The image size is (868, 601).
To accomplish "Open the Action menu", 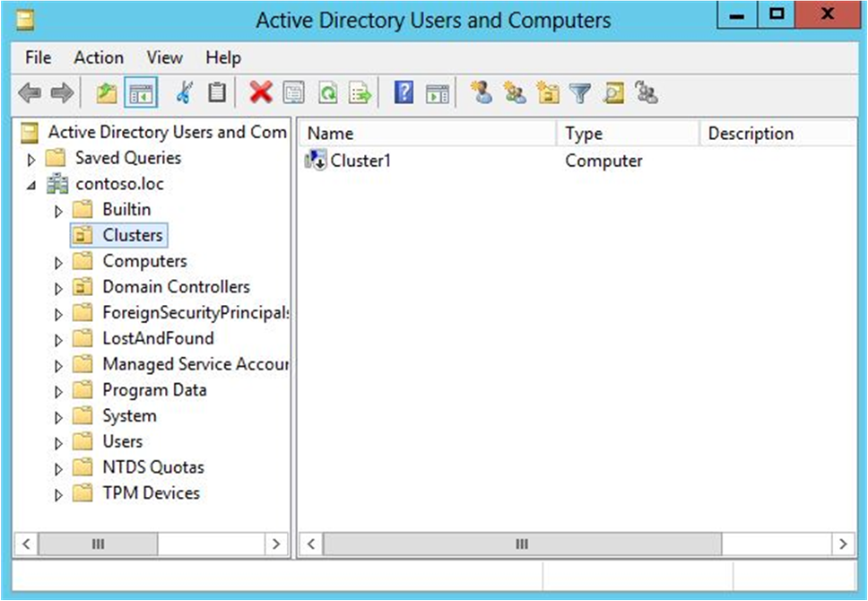I will 98,57.
